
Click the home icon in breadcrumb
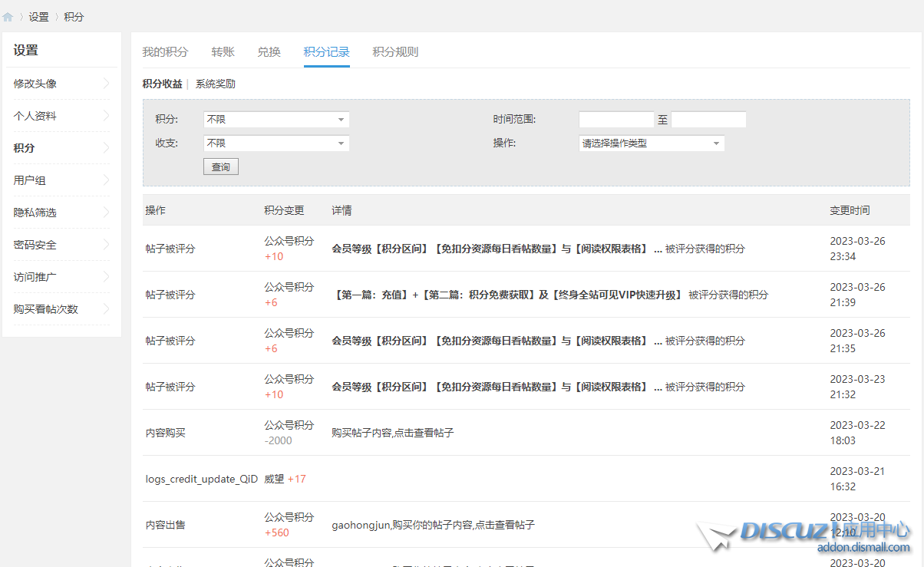[8, 17]
